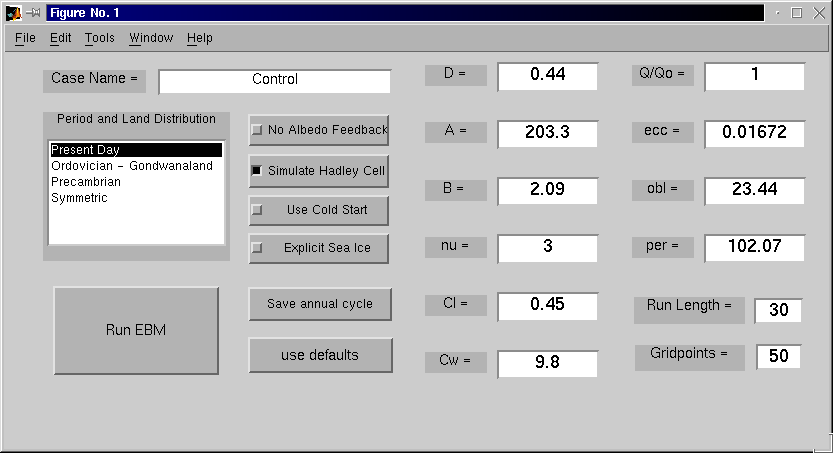
Task: Click the 'Cl =' label
Action: (456, 305)
